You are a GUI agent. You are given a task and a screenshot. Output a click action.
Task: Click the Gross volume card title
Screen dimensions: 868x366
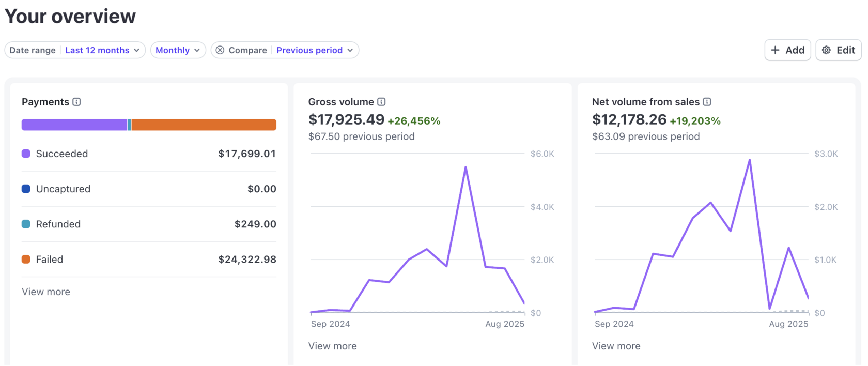pos(341,102)
